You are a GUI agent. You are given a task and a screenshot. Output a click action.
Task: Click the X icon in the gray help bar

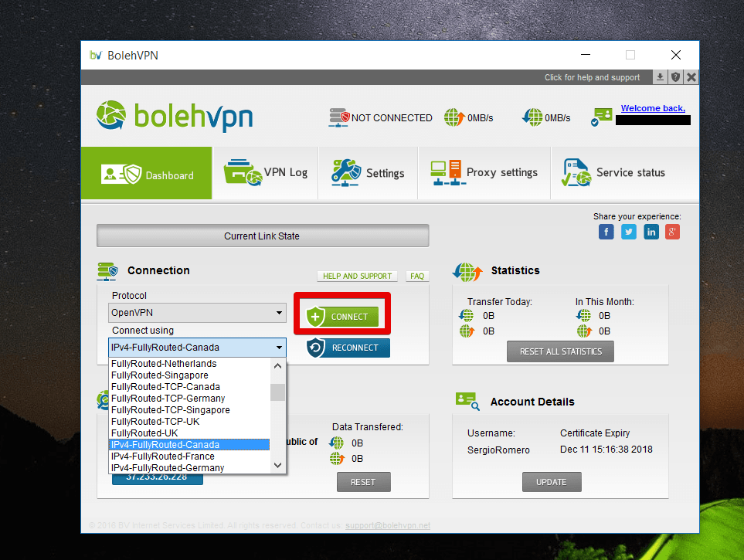(x=691, y=77)
